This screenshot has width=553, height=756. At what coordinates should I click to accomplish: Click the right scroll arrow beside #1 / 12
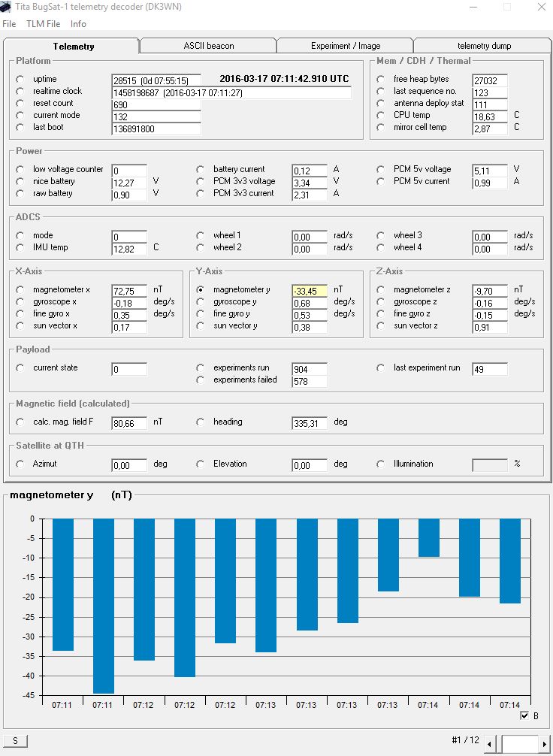click(x=545, y=744)
